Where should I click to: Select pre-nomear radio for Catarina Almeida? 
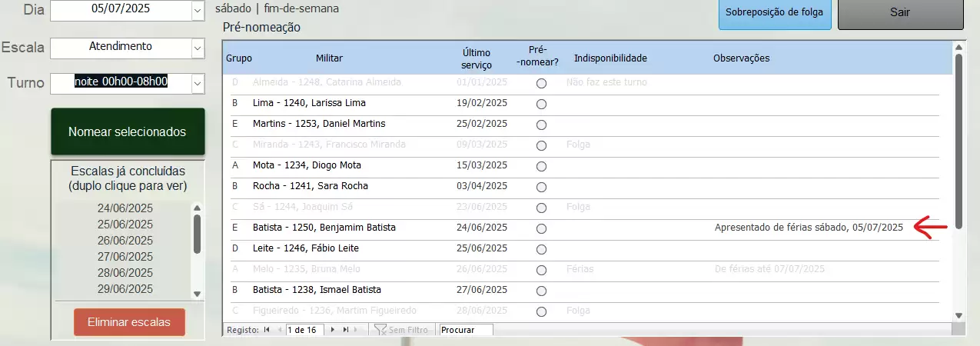pos(541,83)
